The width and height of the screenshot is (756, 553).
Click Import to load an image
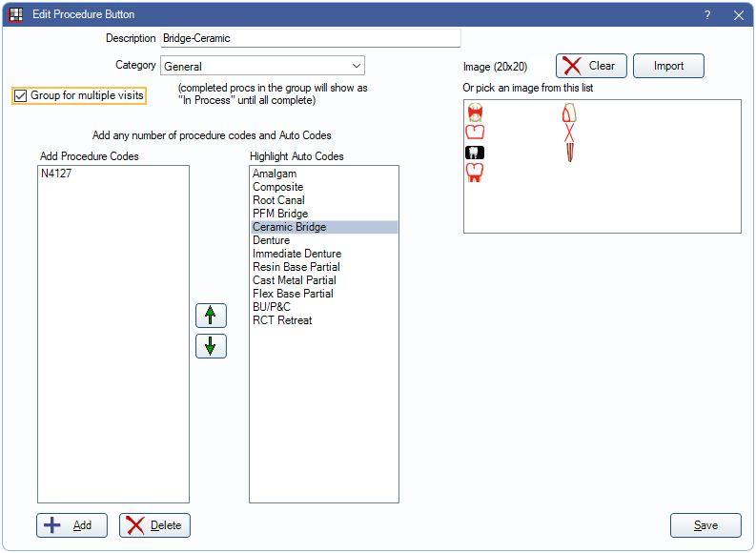pos(668,66)
